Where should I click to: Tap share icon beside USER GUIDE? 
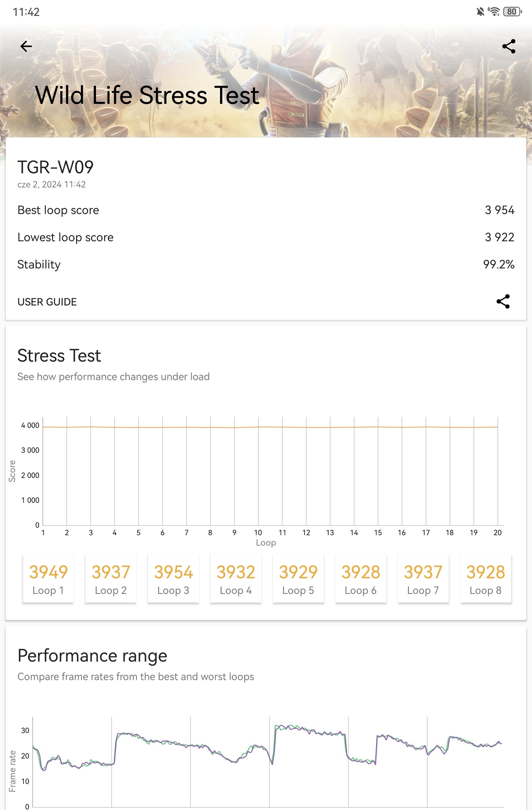pos(503,301)
